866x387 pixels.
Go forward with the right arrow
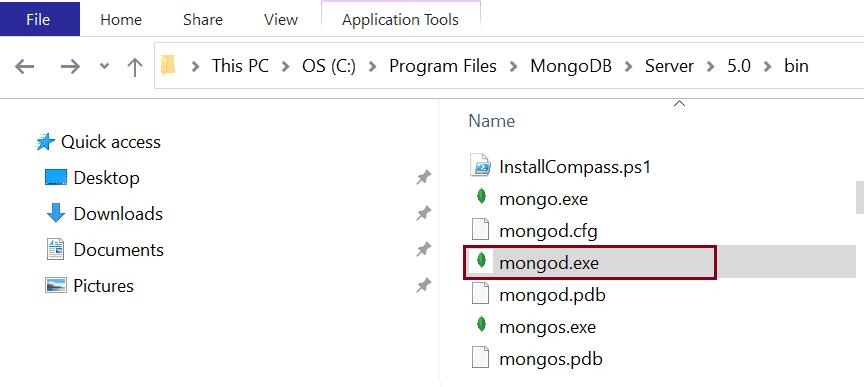click(70, 67)
